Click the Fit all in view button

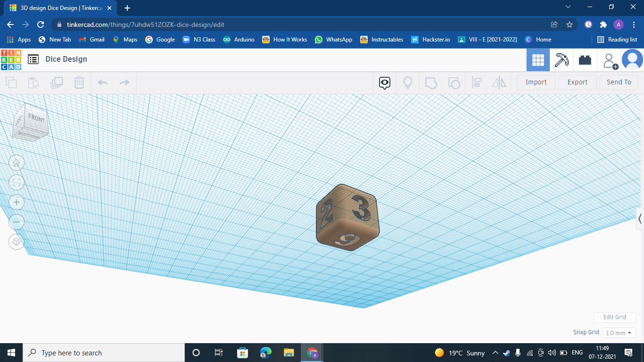[x=17, y=183]
